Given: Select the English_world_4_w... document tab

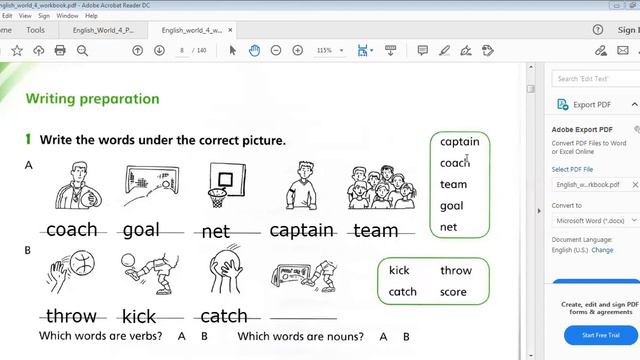Looking at the screenshot, I should (x=191, y=30).
